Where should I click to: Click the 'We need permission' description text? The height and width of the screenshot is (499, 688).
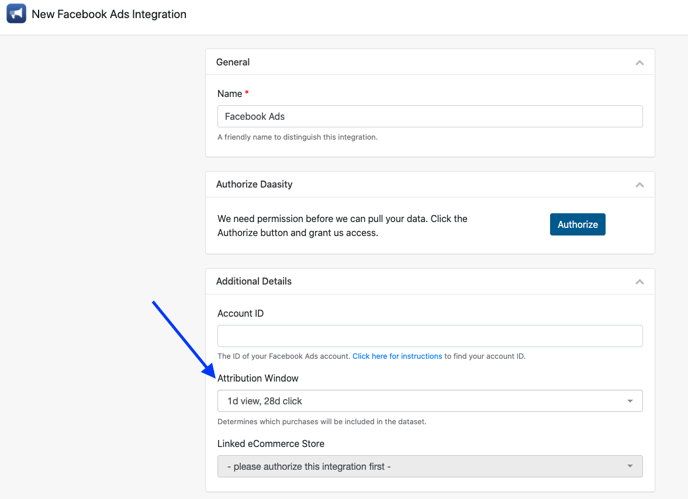tap(342, 226)
